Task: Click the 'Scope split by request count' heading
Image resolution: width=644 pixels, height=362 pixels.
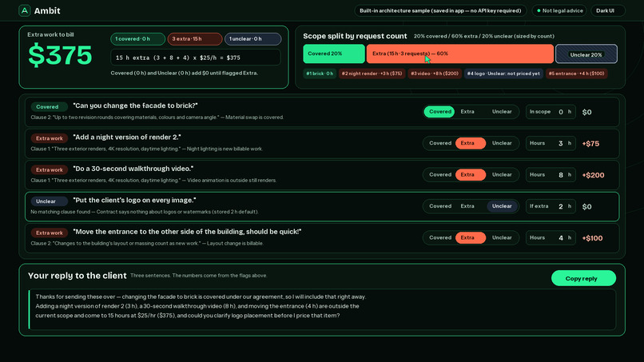Action: (355, 36)
